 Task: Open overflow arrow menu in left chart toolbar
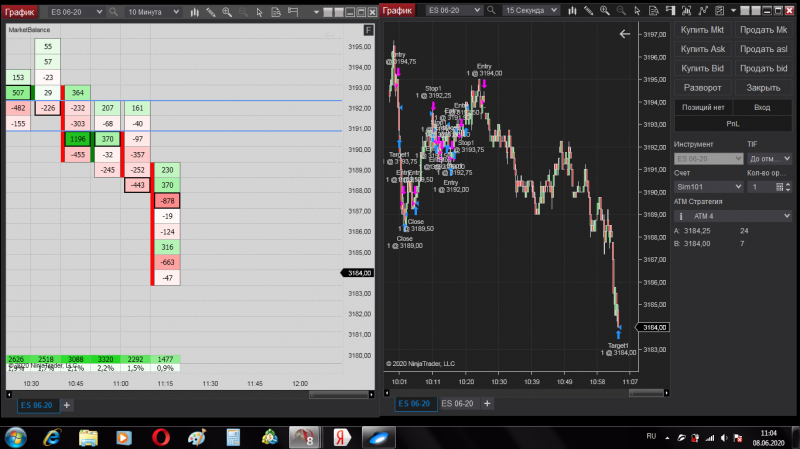(316, 12)
